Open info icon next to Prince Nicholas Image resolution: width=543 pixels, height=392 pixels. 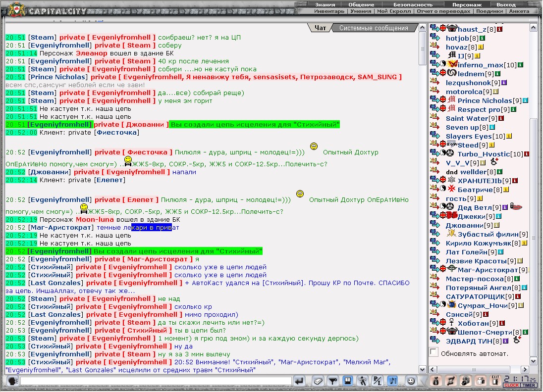click(525, 100)
